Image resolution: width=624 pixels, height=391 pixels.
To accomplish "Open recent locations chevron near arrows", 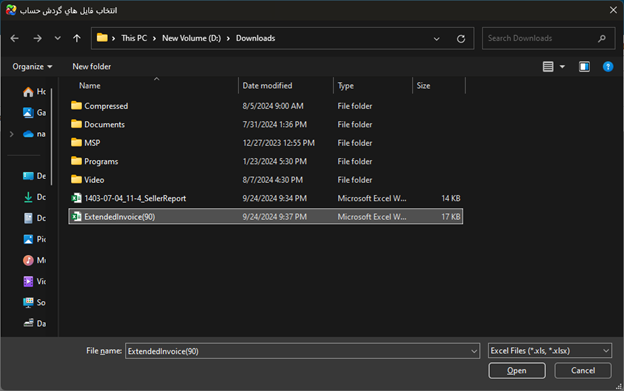I will coord(58,38).
